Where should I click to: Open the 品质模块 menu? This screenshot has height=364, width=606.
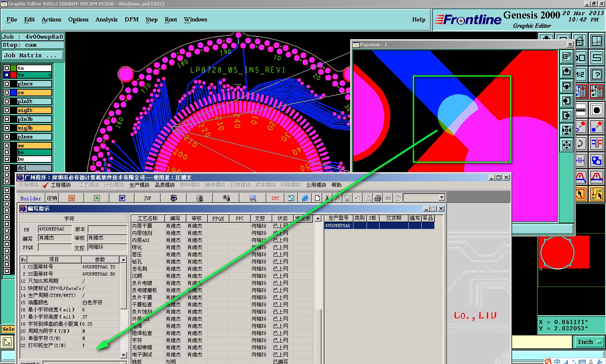point(165,185)
